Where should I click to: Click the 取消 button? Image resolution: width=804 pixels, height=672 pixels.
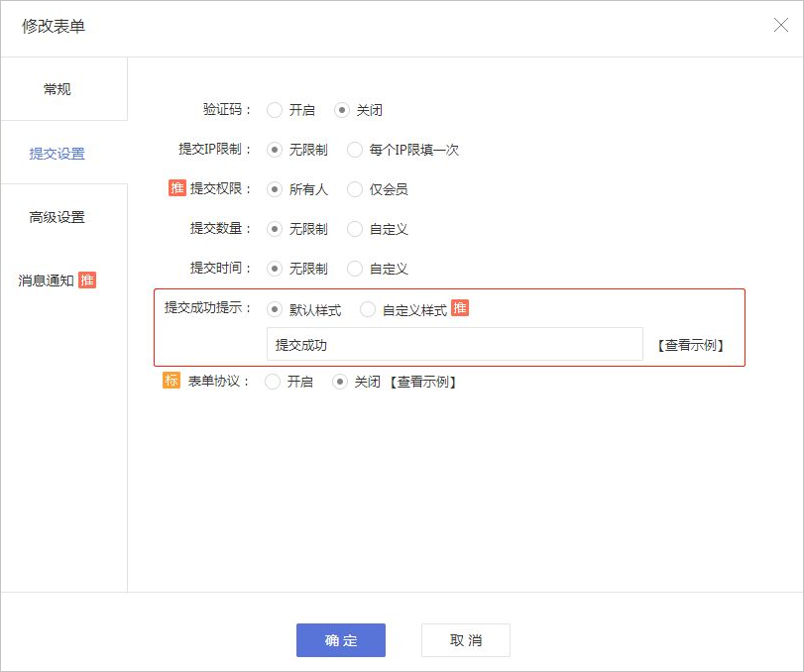(466, 640)
